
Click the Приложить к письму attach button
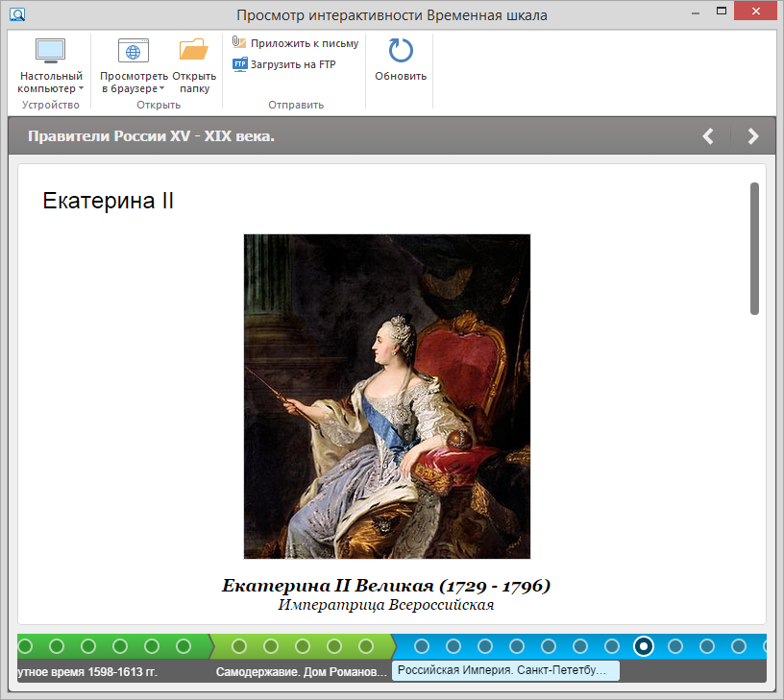(x=296, y=43)
